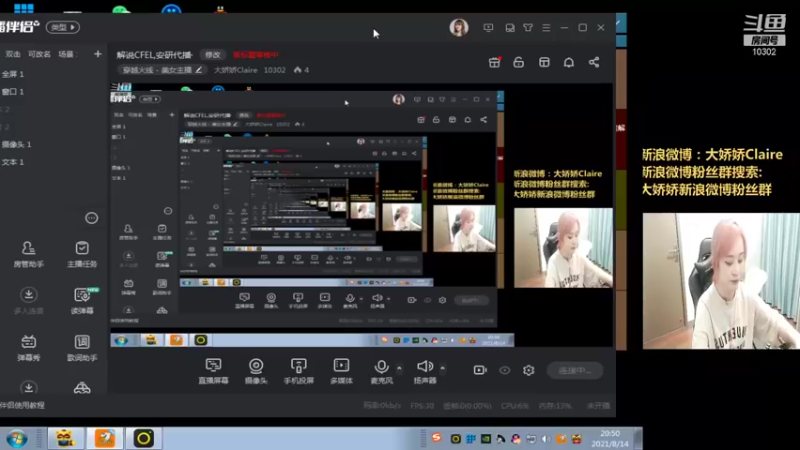Image resolution: width=800 pixels, height=450 pixels.
Task: Click the share icon
Action: click(x=594, y=62)
